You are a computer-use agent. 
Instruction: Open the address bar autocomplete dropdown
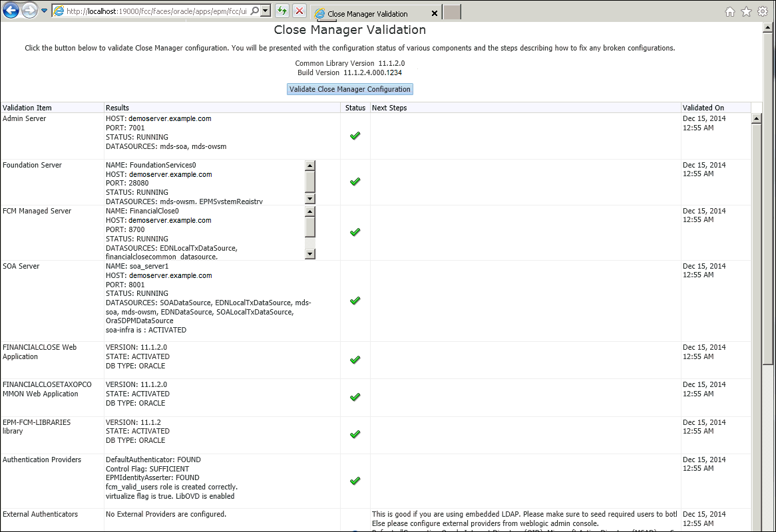click(x=266, y=11)
